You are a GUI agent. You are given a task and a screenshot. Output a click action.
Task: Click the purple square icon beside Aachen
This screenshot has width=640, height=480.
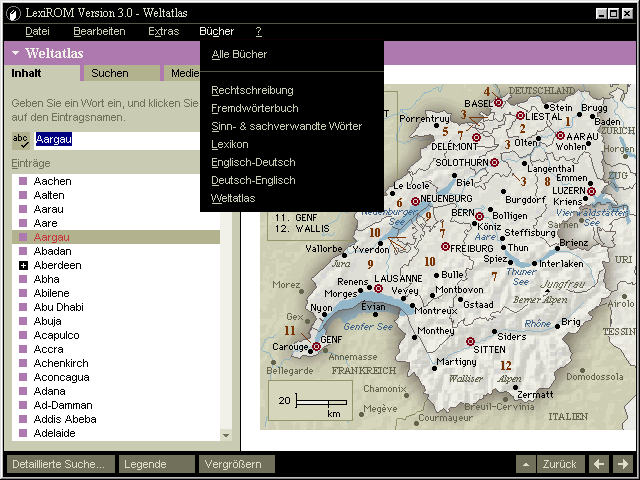pos(23,181)
